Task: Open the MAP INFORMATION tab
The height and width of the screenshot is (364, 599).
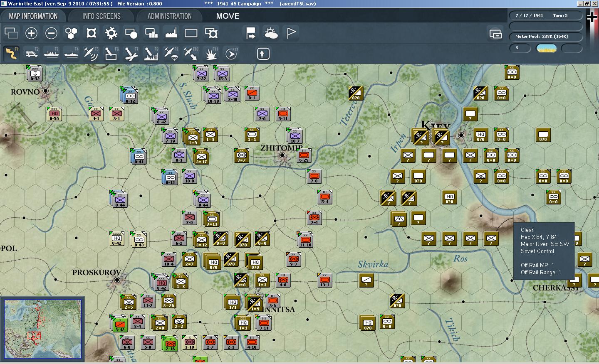Action: click(x=33, y=16)
